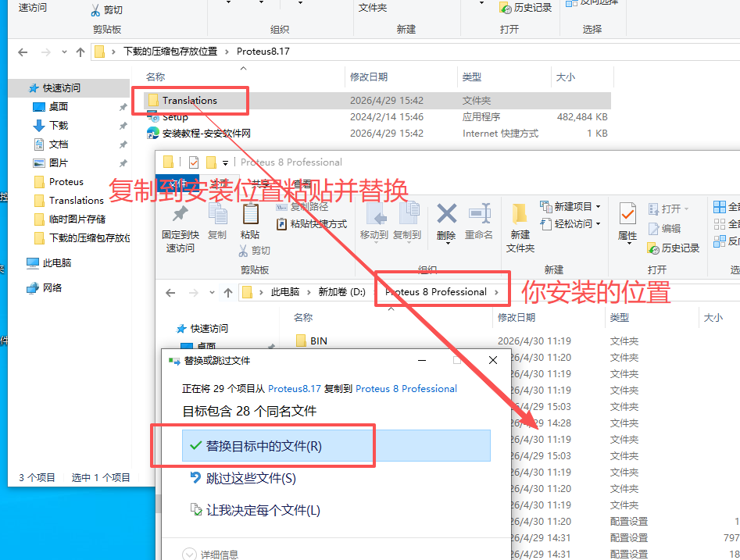Choose 替换目标中的文件(R)
This screenshot has height=560, width=740.
coord(336,446)
